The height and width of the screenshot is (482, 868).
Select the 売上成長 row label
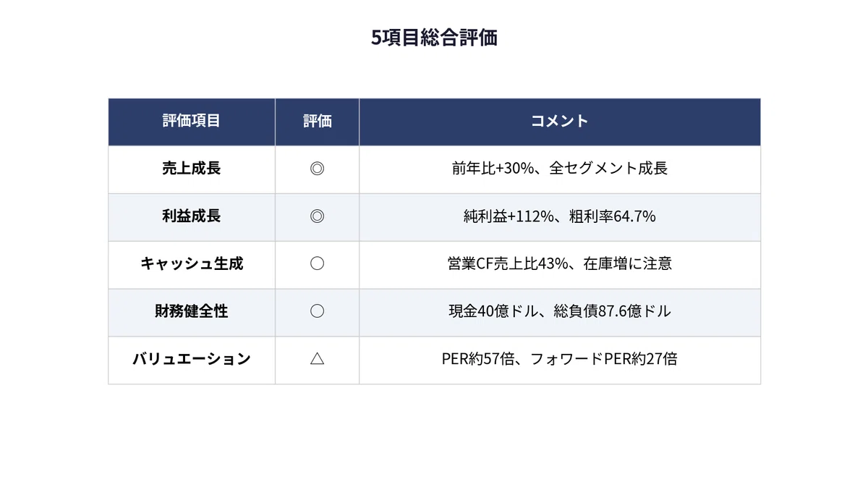click(x=192, y=169)
